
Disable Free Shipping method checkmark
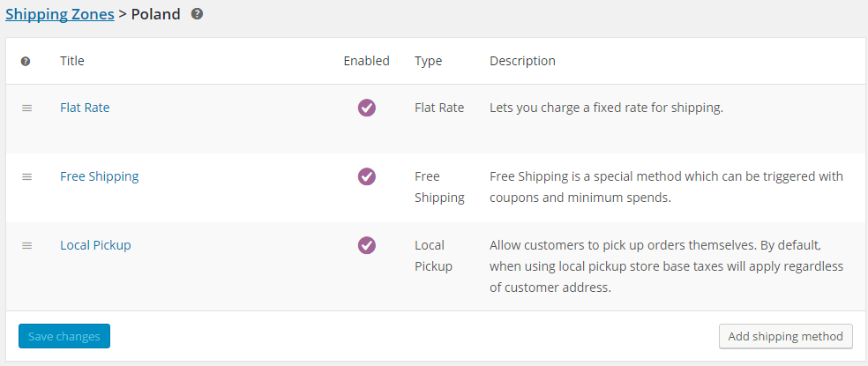366,176
